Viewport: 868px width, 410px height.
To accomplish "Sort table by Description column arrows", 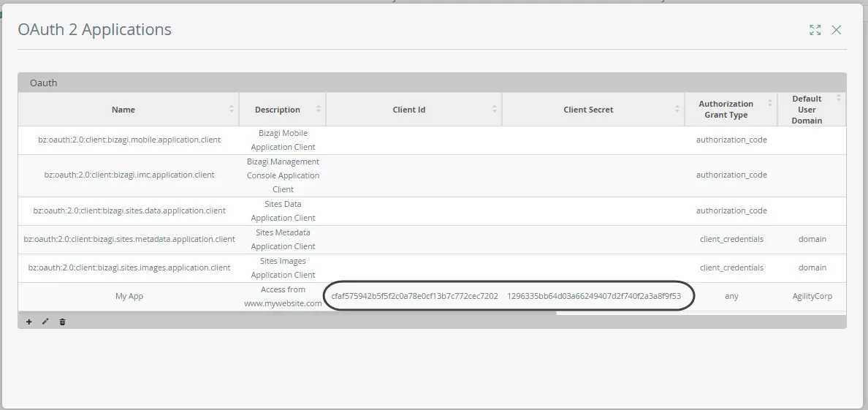I will tap(319, 109).
